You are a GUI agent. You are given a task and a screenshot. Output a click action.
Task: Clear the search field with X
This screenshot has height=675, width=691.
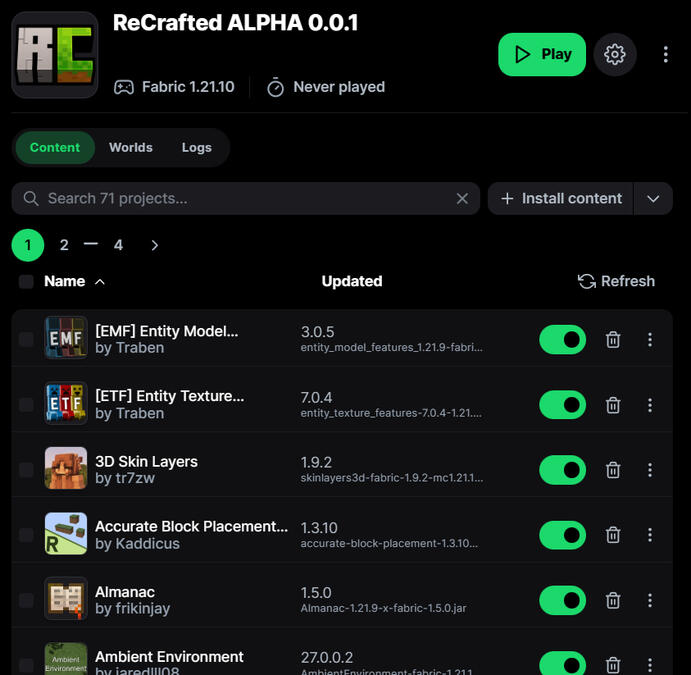[462, 199]
